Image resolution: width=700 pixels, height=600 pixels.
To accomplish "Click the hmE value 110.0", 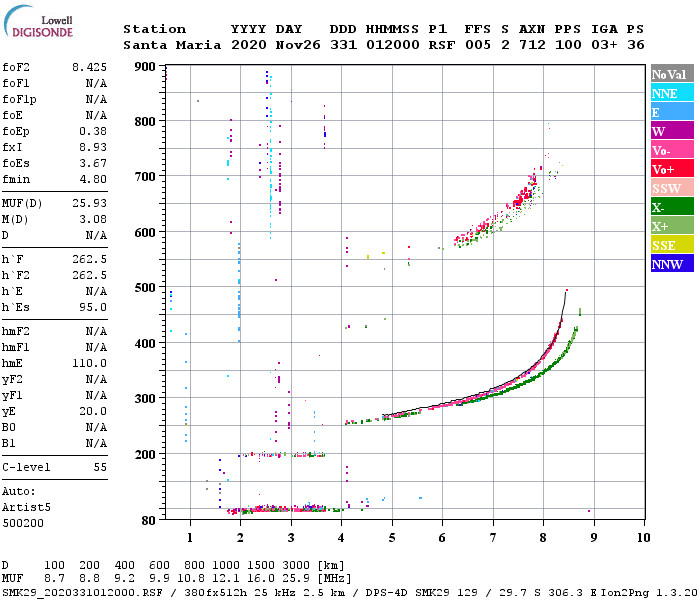I will click(x=89, y=363).
